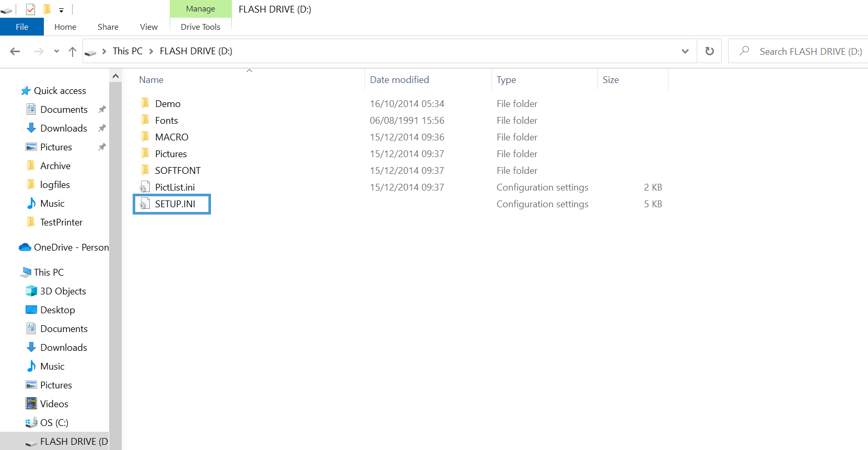This screenshot has height=450, width=868.
Task: Select the SETUP.INI file name
Action: coord(175,204)
